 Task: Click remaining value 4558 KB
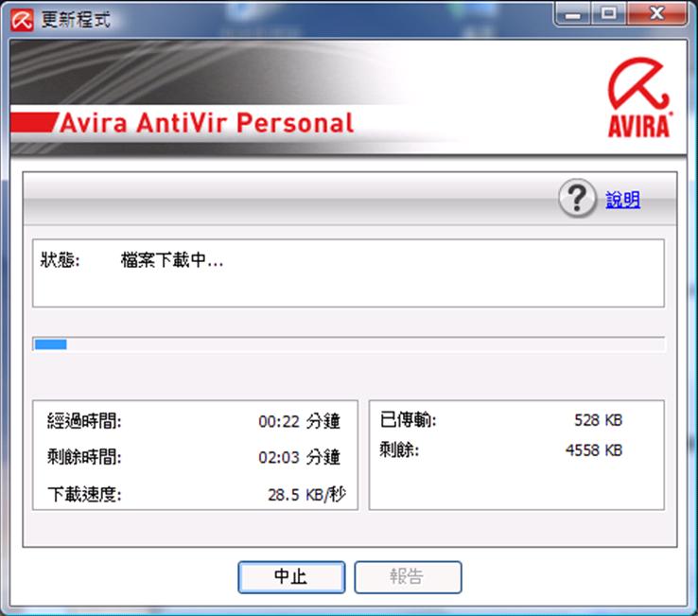(594, 449)
